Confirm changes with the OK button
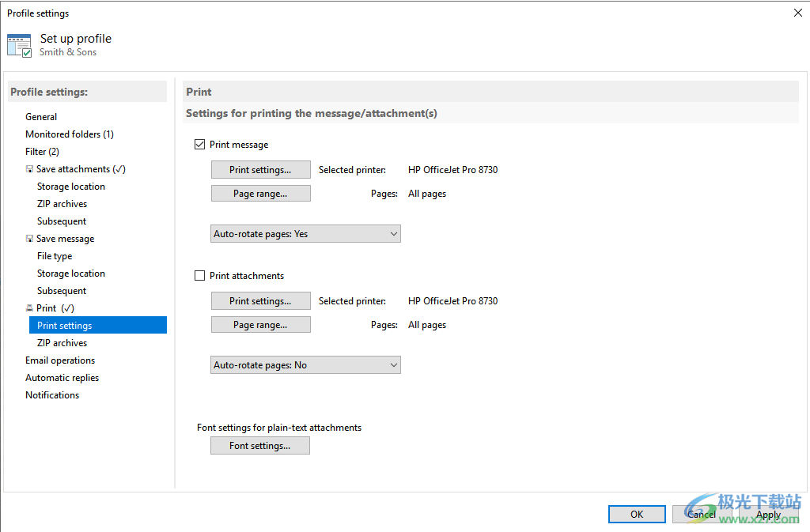The image size is (810, 532). [x=637, y=515]
